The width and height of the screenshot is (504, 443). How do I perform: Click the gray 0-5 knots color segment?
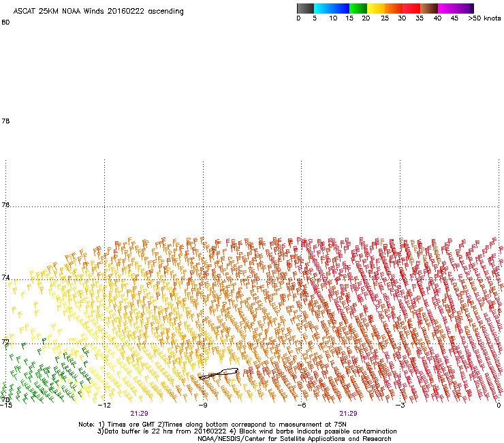(305, 8)
